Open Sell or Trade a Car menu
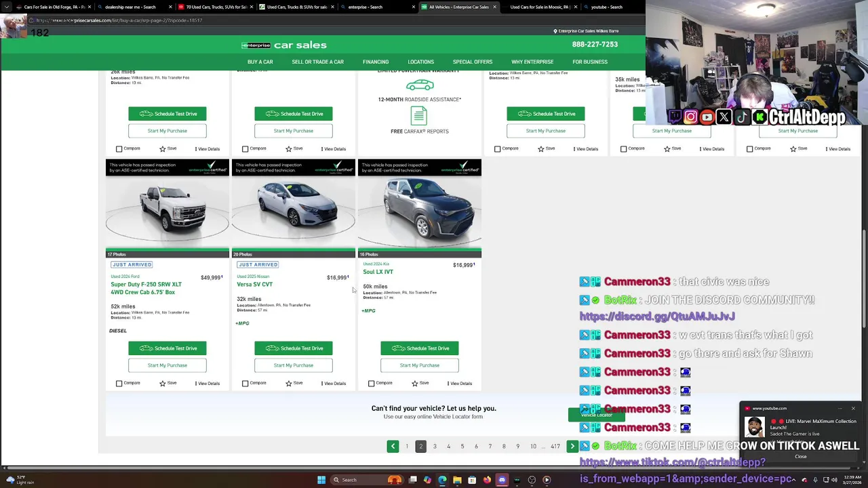The width and height of the screenshot is (868, 488). pyautogui.click(x=317, y=62)
